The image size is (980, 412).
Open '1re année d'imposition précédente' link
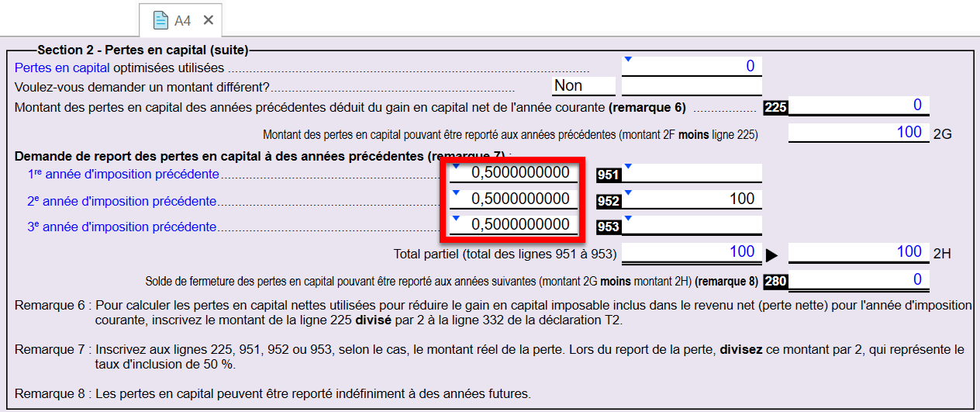(x=123, y=174)
